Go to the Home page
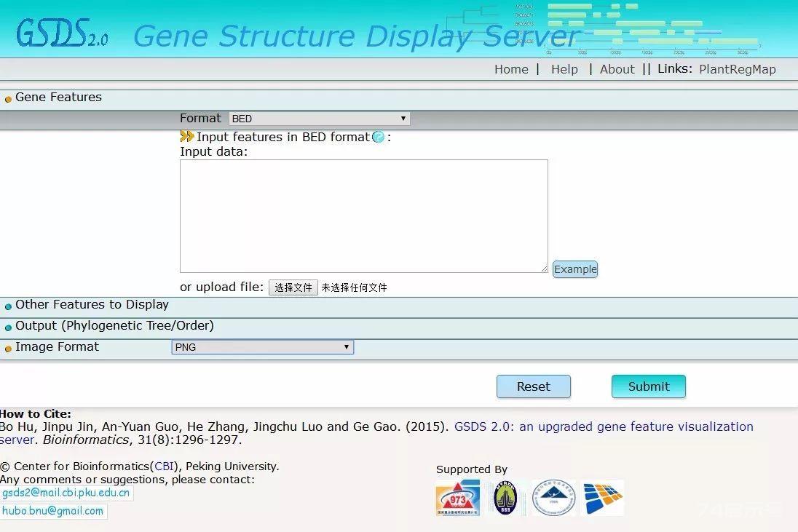 coord(511,69)
